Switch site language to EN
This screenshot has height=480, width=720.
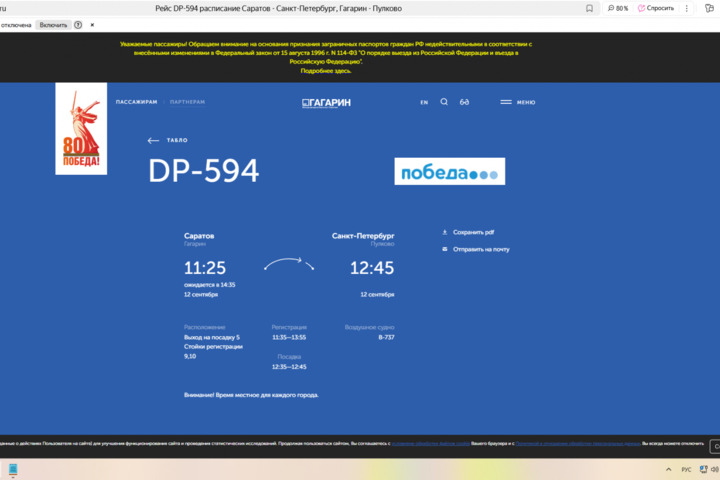424,102
